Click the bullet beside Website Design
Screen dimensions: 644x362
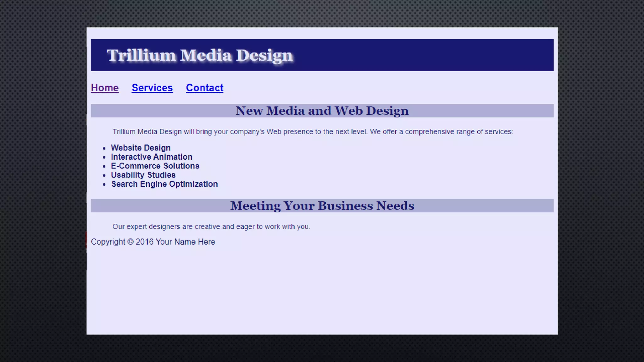[x=104, y=148]
